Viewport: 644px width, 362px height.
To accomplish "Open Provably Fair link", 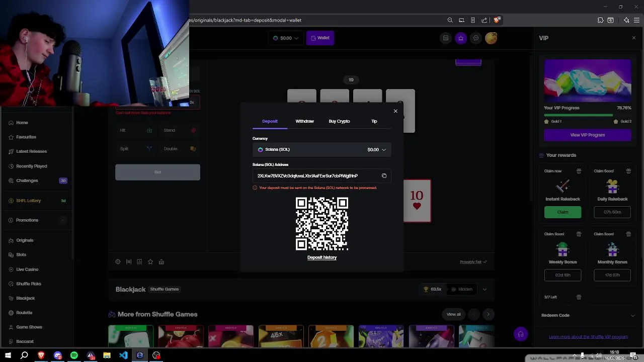I will click(x=473, y=262).
